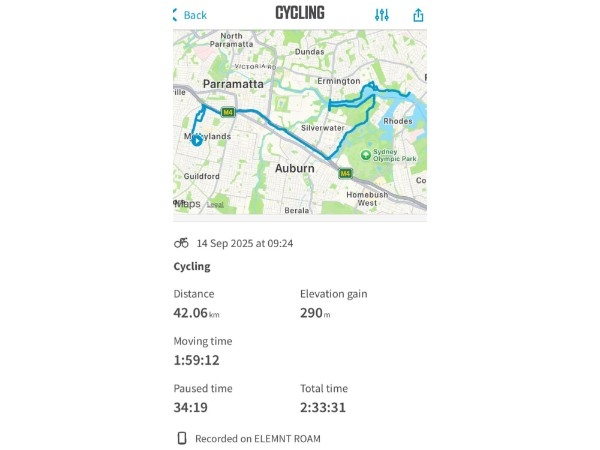Open the Legal link on map
Image resolution: width=600 pixels, height=450 pixels.
[215, 205]
